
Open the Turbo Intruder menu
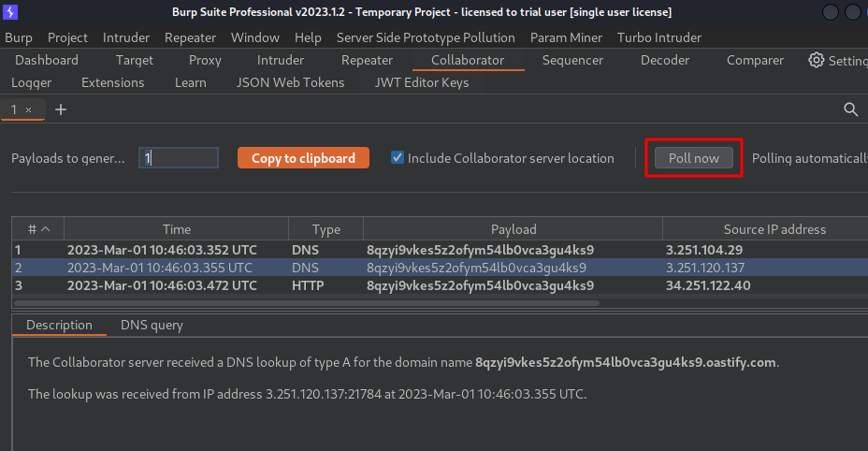click(659, 37)
